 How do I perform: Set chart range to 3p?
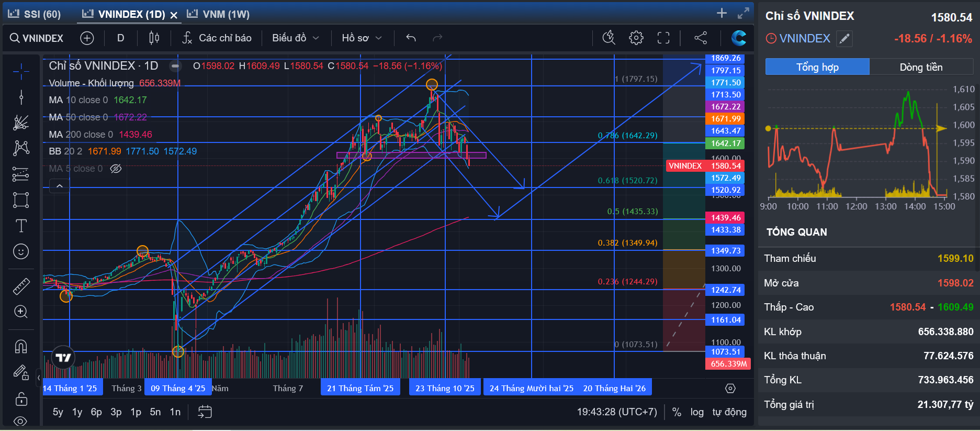[x=116, y=412]
